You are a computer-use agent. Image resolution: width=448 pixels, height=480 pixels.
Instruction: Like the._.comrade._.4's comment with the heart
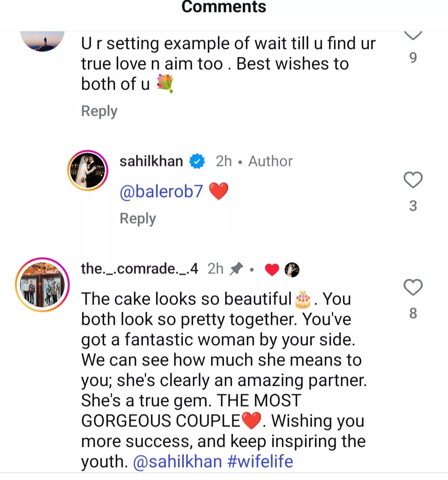pyautogui.click(x=413, y=288)
